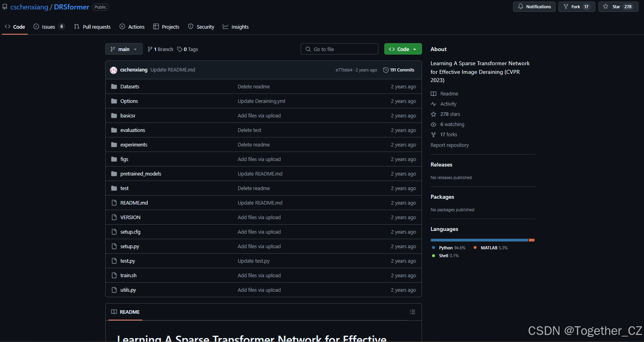Click the basicsr folder icon
The height and width of the screenshot is (342, 644).
114,115
